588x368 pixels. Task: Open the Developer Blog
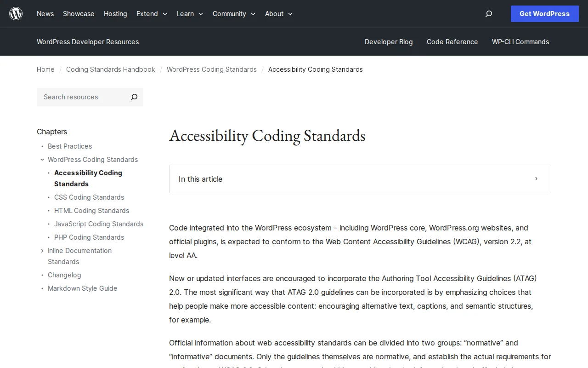389,42
